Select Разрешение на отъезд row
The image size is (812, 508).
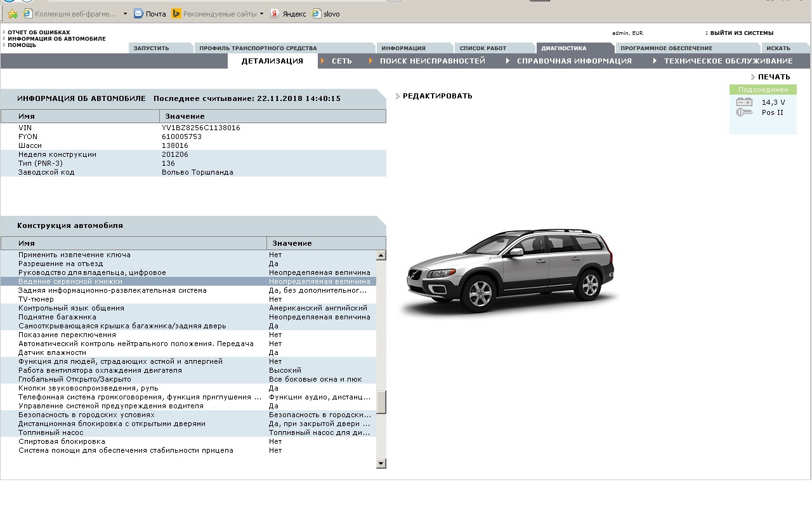tap(188, 264)
